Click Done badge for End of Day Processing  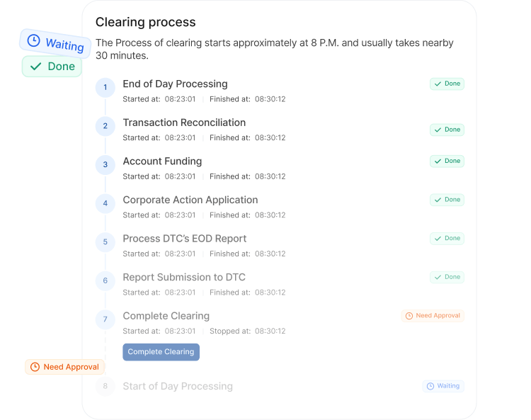point(447,84)
